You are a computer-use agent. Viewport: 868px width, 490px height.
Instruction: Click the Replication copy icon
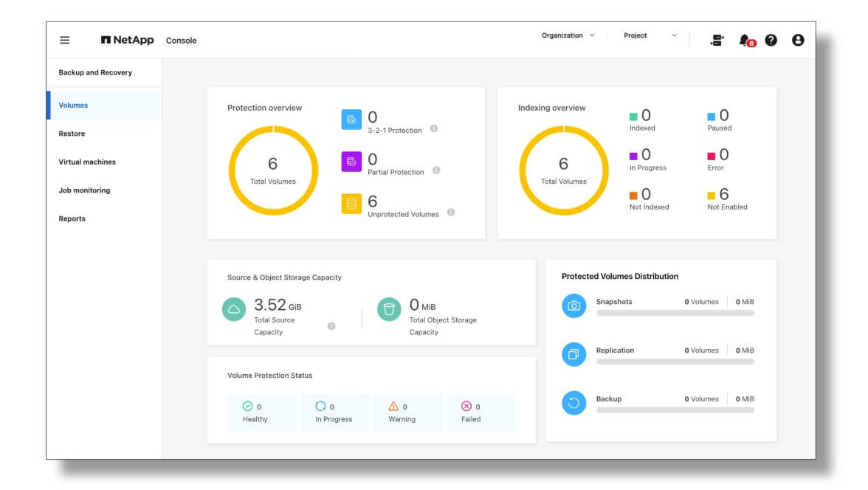pos(573,354)
